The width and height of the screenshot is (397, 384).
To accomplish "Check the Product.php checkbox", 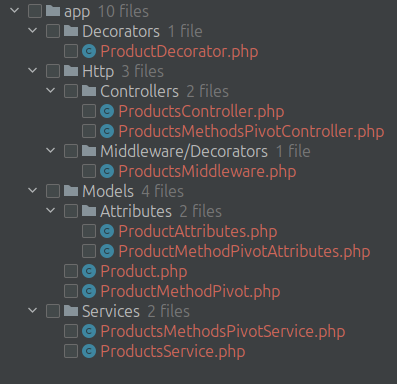I will point(71,271).
